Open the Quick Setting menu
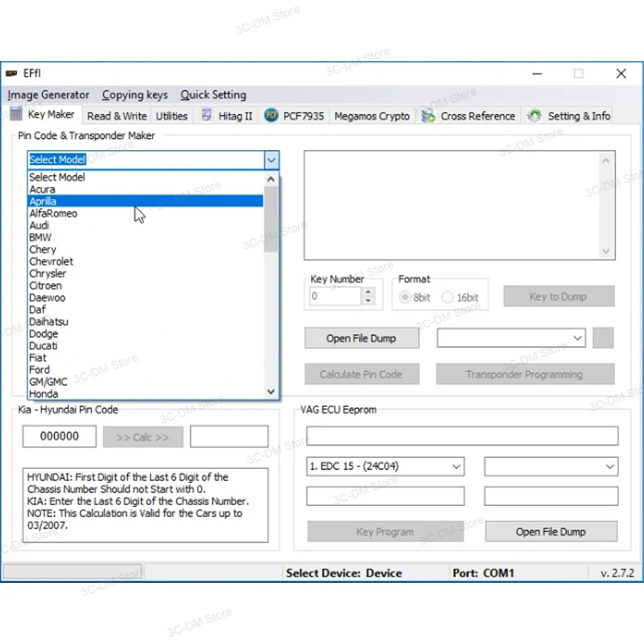Viewport: 644px width, 644px height. (x=213, y=95)
